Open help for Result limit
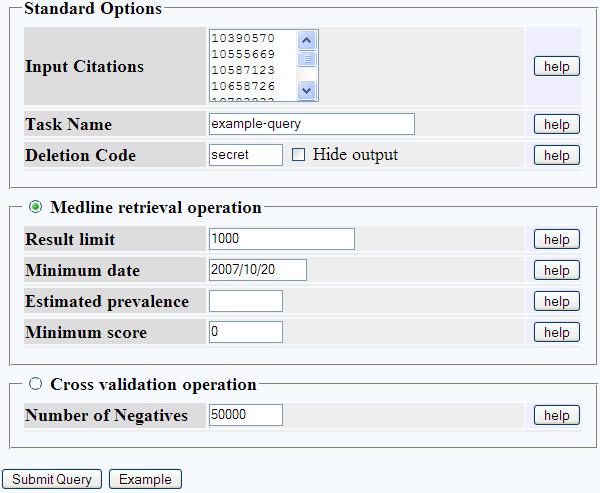The width and height of the screenshot is (600, 493). point(557,240)
